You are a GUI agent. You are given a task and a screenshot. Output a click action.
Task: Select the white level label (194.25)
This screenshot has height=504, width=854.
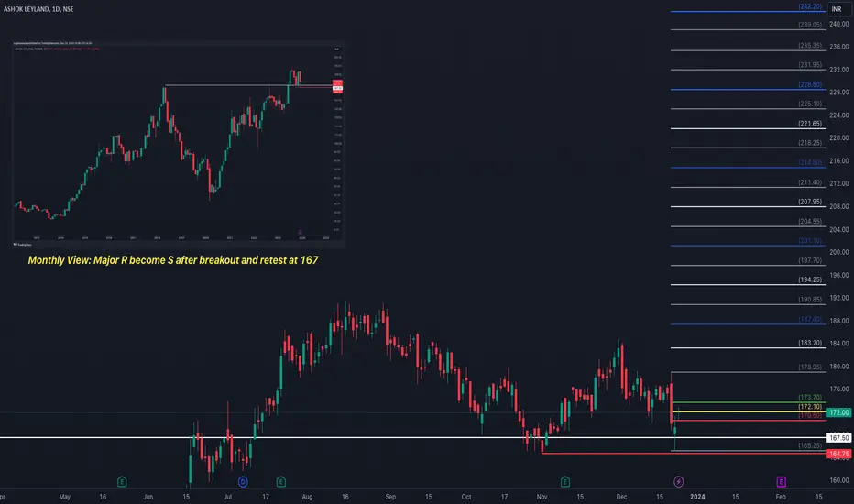[810, 279]
